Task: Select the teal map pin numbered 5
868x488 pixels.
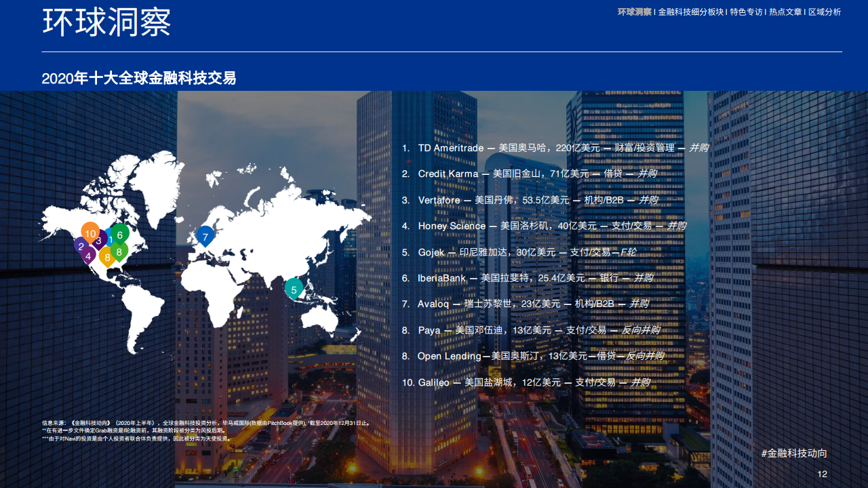Action: 294,289
